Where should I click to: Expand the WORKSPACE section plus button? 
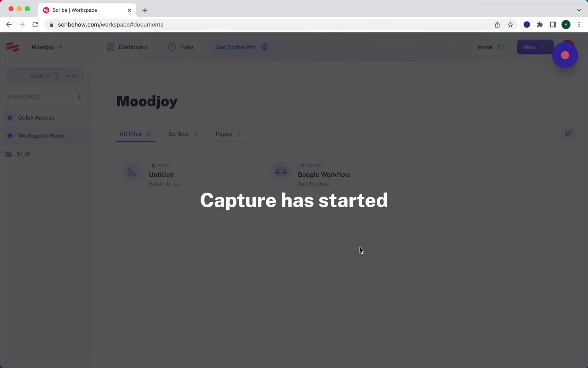pyautogui.click(x=79, y=97)
